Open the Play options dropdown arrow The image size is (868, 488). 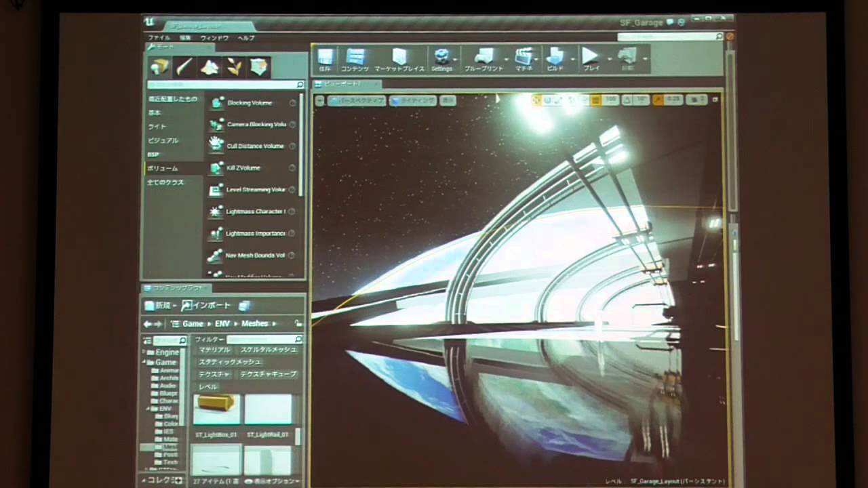[608, 60]
